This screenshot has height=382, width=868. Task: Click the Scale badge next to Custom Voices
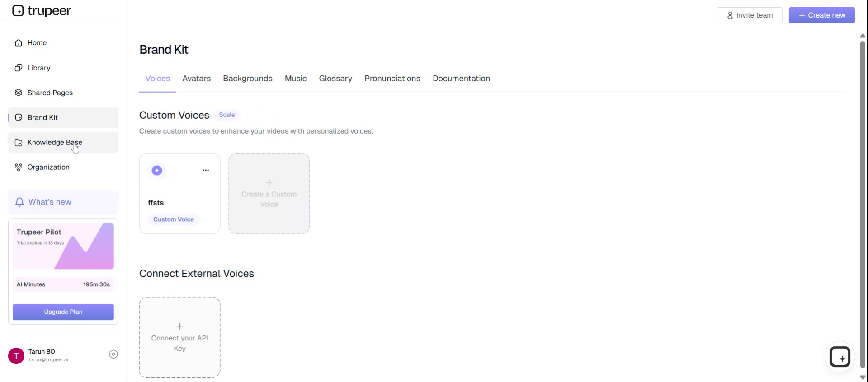coord(227,115)
